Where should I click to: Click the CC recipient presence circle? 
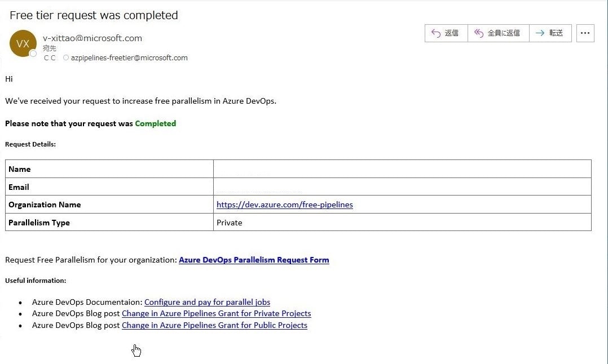(x=66, y=57)
